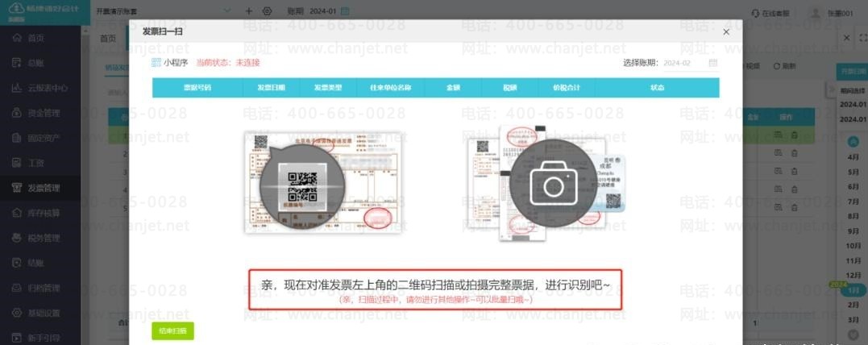Click the 发票类型 column header

coord(328,88)
